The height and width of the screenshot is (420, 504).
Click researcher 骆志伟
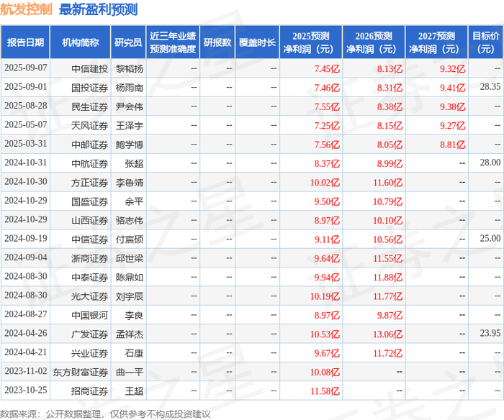pyautogui.click(x=130, y=220)
